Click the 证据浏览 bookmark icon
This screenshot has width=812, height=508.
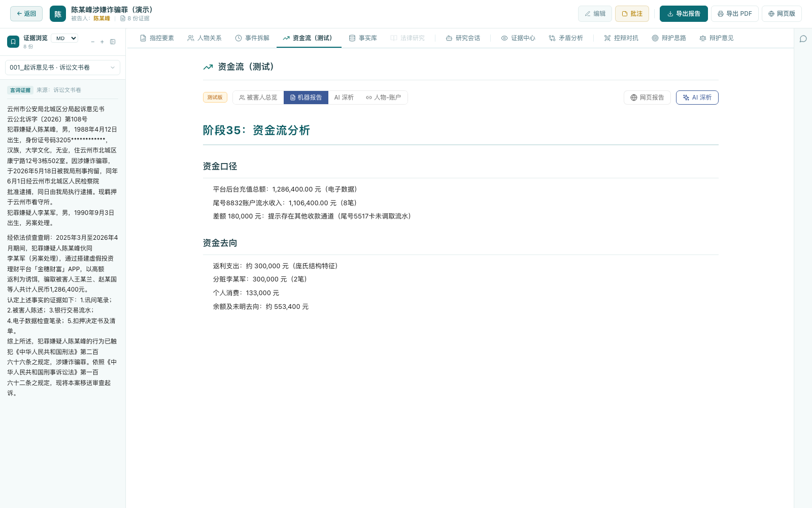click(13, 42)
